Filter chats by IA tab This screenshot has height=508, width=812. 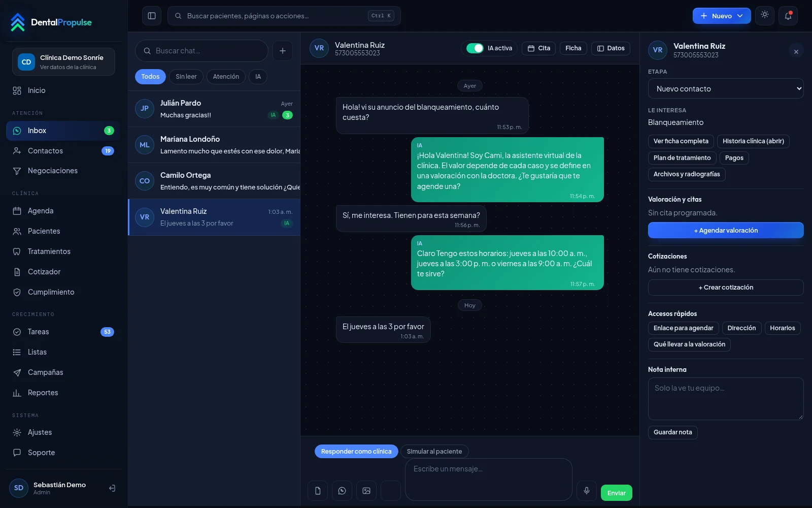[258, 77]
